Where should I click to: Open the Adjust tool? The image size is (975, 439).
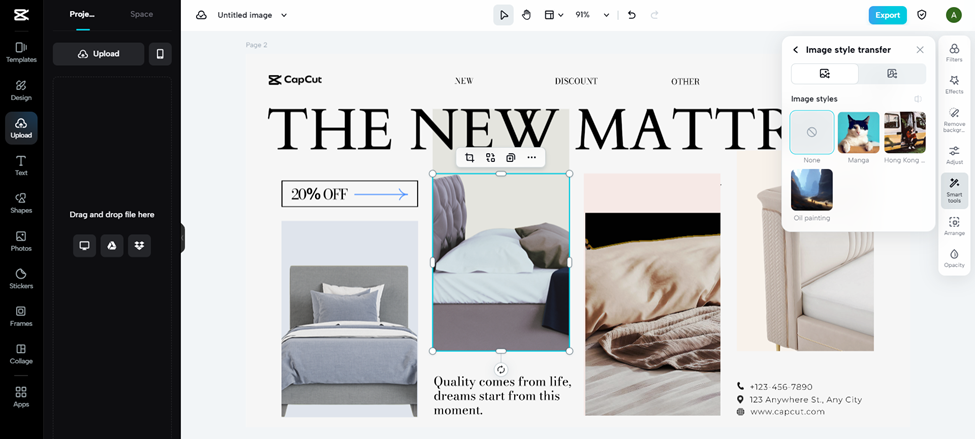(954, 155)
